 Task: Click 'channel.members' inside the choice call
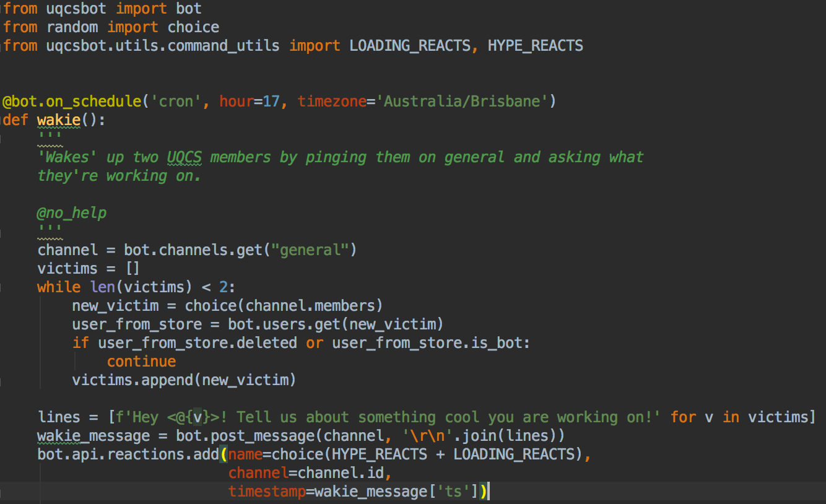click(310, 306)
